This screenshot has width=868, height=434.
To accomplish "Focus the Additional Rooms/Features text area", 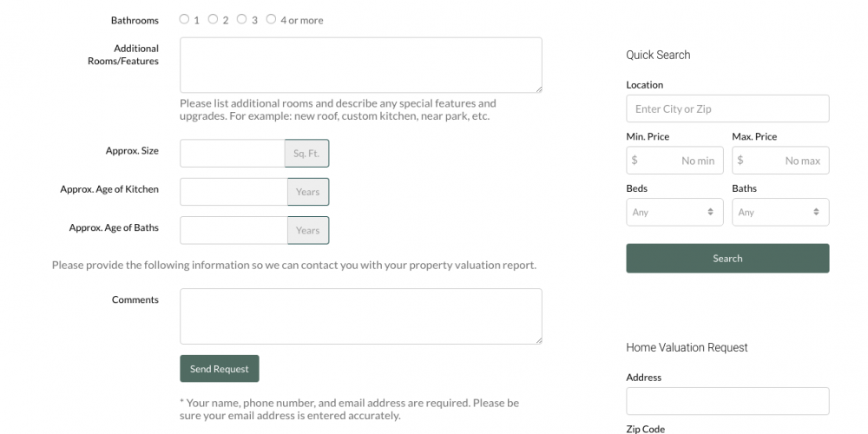I will click(x=360, y=65).
